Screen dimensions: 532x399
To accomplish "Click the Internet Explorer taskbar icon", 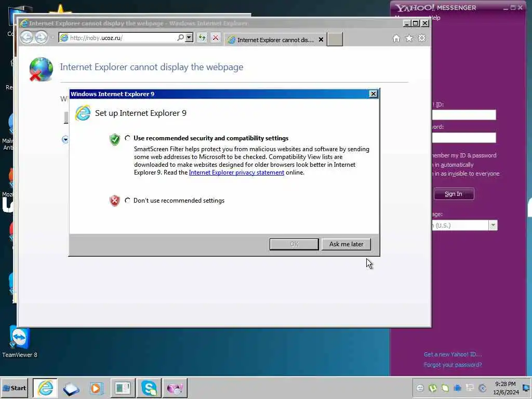I will (x=45, y=388).
